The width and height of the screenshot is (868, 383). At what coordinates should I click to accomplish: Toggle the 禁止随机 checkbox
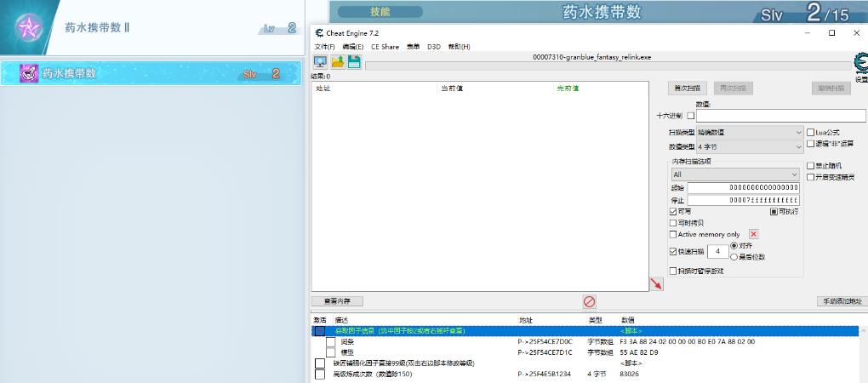810,165
